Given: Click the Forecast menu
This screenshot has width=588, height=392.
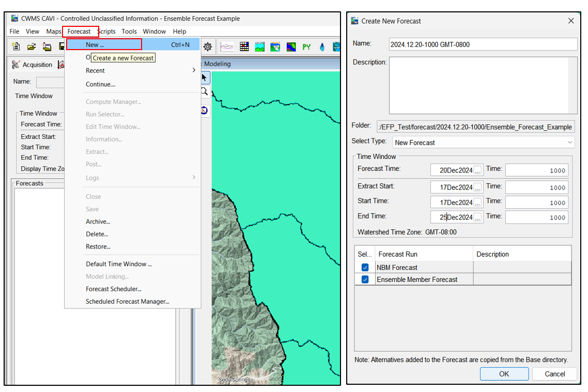Looking at the screenshot, I should pyautogui.click(x=79, y=32).
